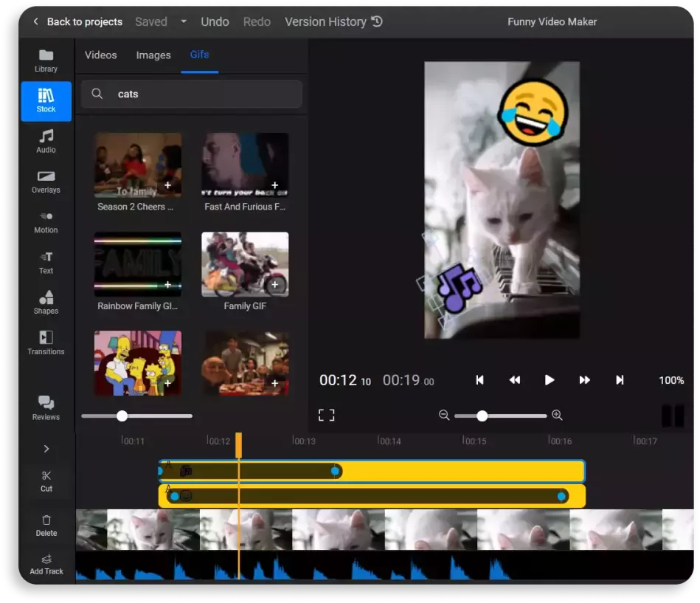This screenshot has width=700, height=603.
Task: Switch to the Images tab
Action: click(153, 55)
